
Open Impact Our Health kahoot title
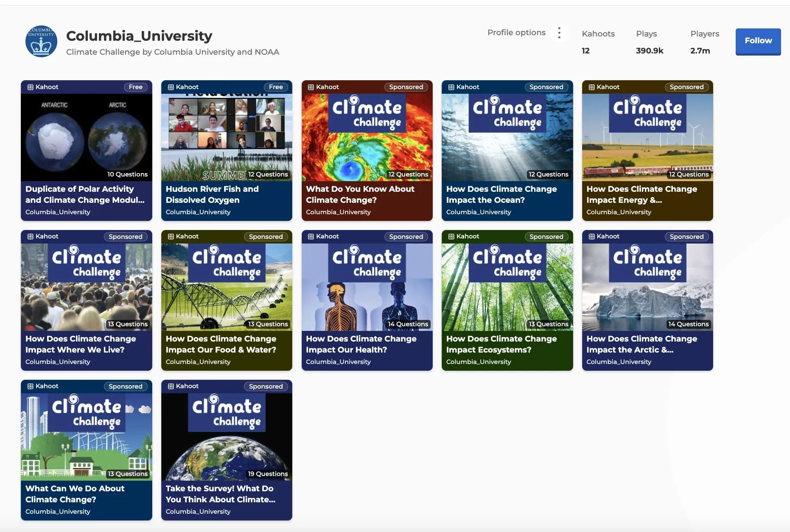click(361, 344)
